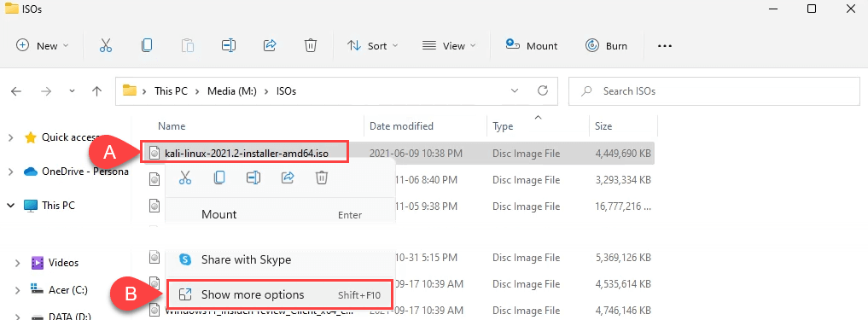Click the Delete icon in the context menu
The height and width of the screenshot is (320, 868).
pos(322,177)
